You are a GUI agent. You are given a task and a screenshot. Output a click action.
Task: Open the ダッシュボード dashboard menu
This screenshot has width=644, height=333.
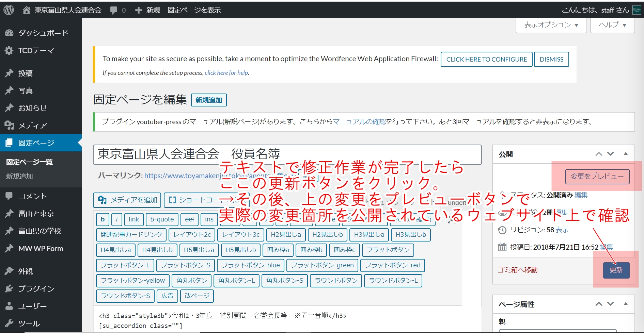coord(43,33)
